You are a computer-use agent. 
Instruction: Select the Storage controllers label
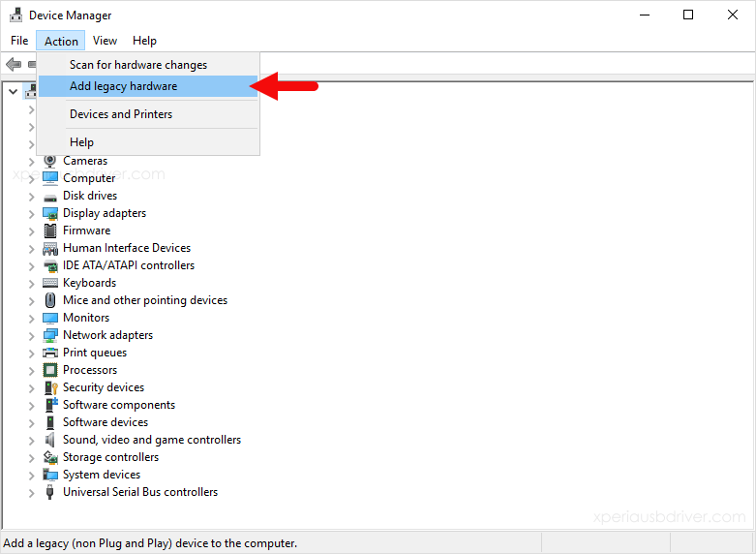111,457
